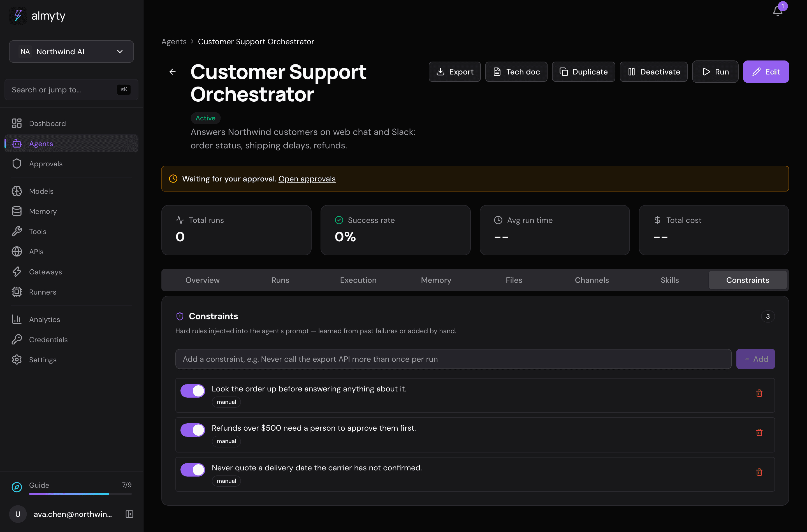807x532 pixels.
Task: Open the Runners chip item
Action: point(71,292)
